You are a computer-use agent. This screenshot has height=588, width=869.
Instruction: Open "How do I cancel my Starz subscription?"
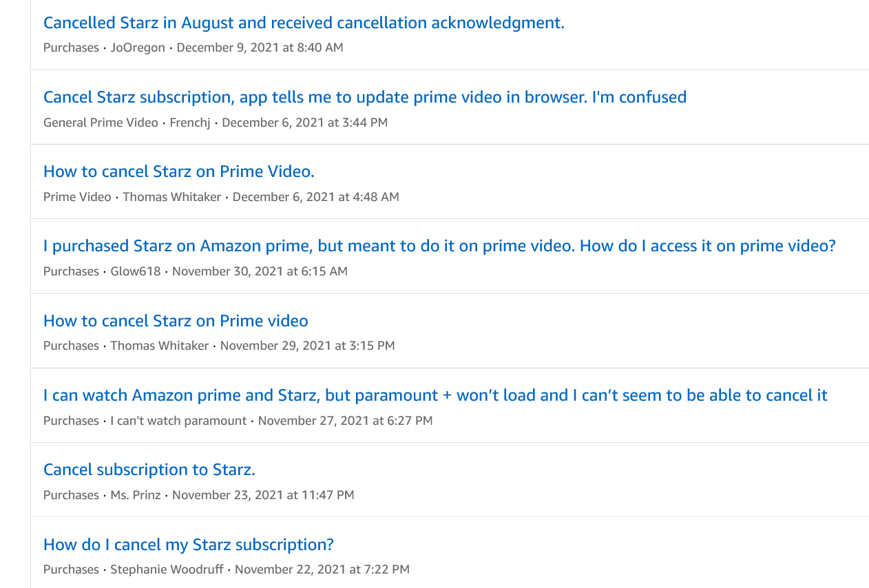pyautogui.click(x=189, y=545)
